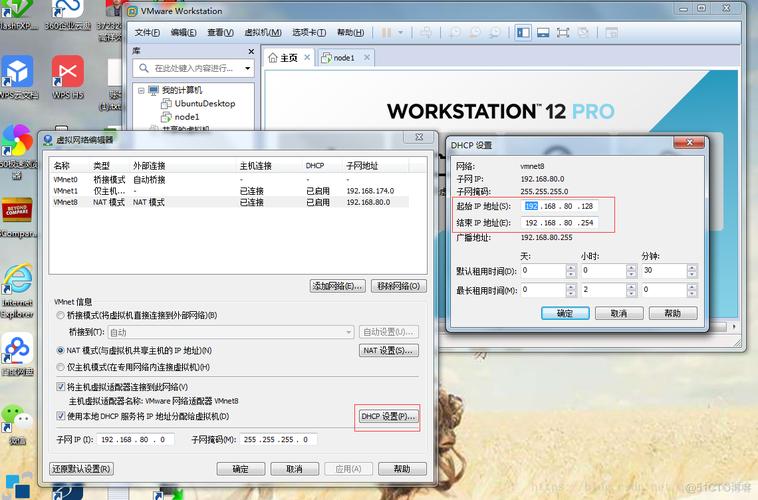
Task: Adjust default lease 小时 spinner
Action: click(x=631, y=271)
